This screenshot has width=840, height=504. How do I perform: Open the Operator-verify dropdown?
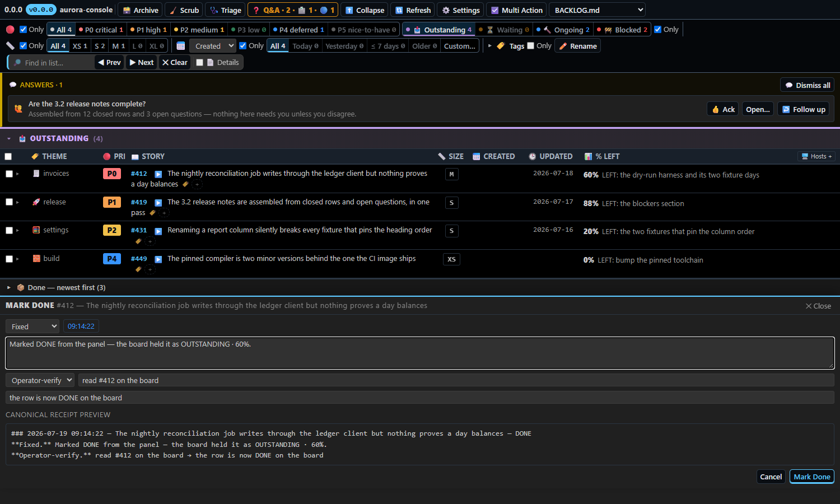[40, 380]
